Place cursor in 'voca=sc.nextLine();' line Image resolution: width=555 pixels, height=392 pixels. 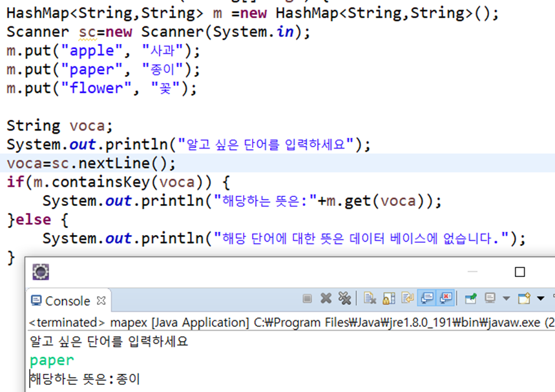(x=91, y=163)
